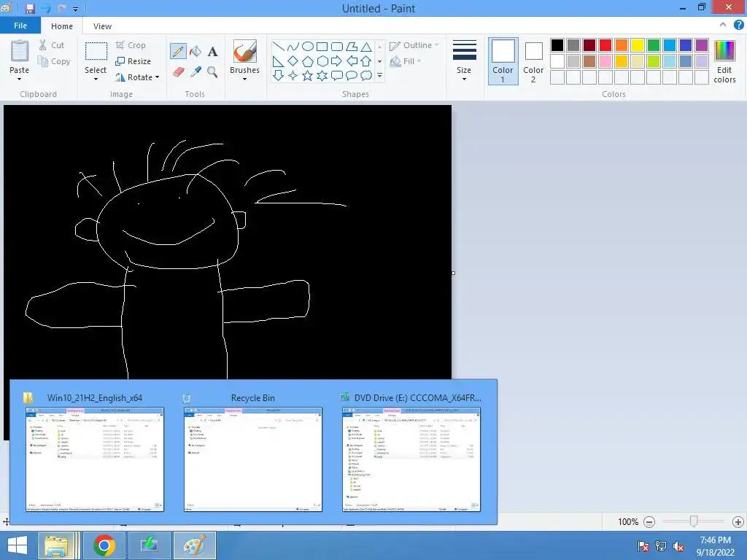The height and width of the screenshot is (560, 747).
Task: Activate Color 2 selector
Action: point(533,61)
